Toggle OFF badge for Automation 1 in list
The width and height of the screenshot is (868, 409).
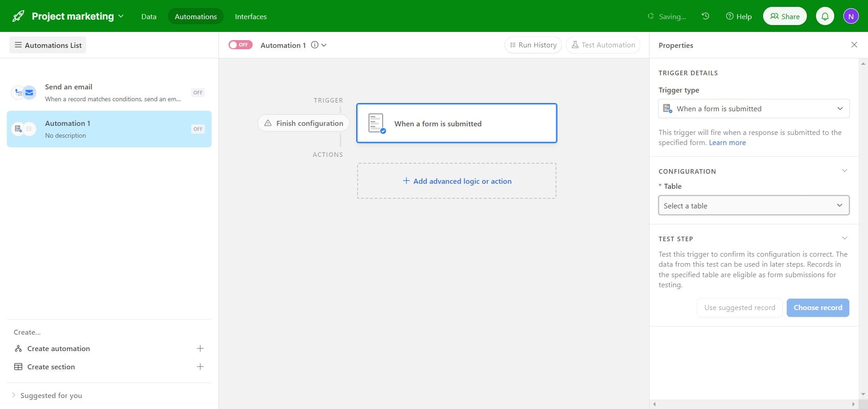198,129
